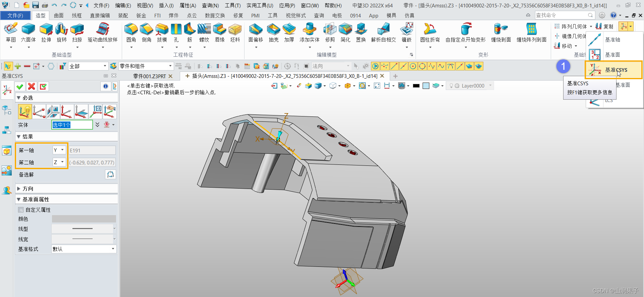Screen dimensions: 644x297
Task: Select the 加厚 thicken tool
Action: point(289,33)
